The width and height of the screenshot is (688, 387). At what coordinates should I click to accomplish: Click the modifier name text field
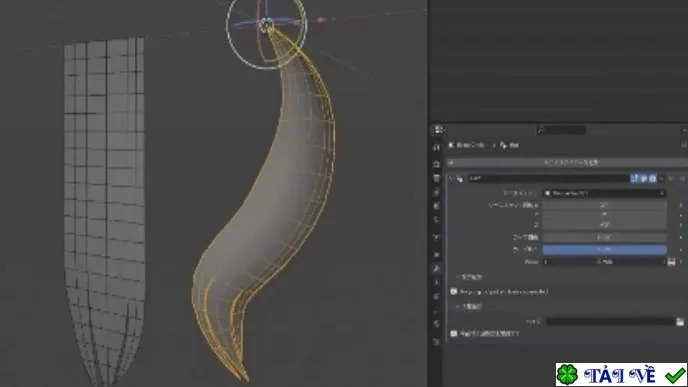tap(548, 179)
